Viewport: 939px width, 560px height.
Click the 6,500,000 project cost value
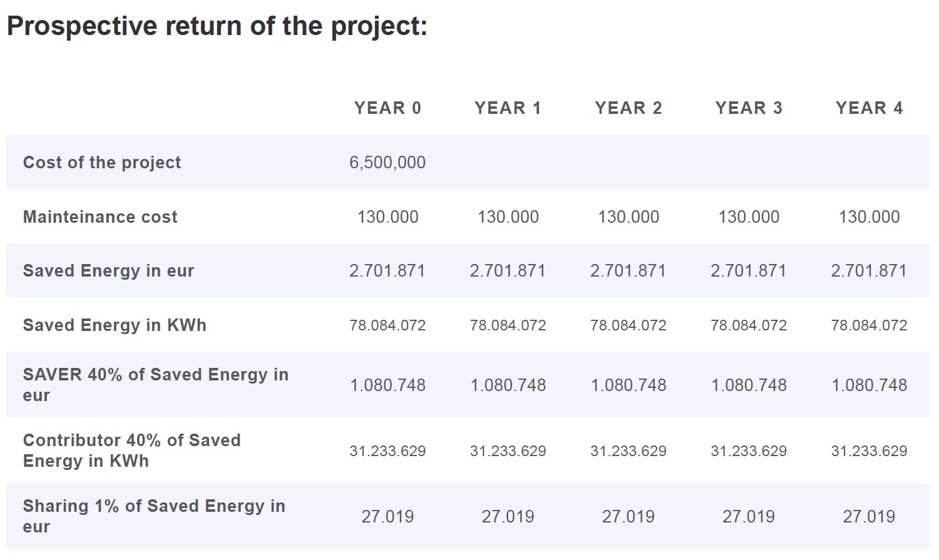[x=387, y=163]
